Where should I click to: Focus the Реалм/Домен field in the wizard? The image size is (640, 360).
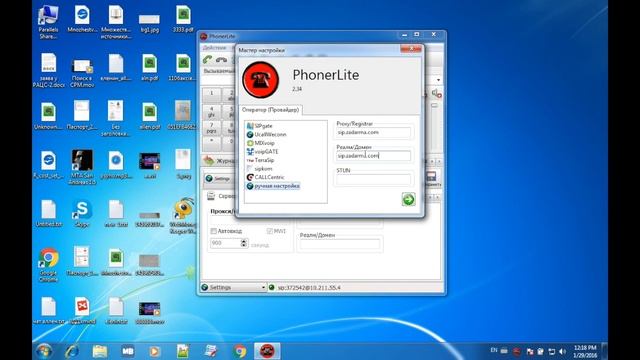point(373,156)
